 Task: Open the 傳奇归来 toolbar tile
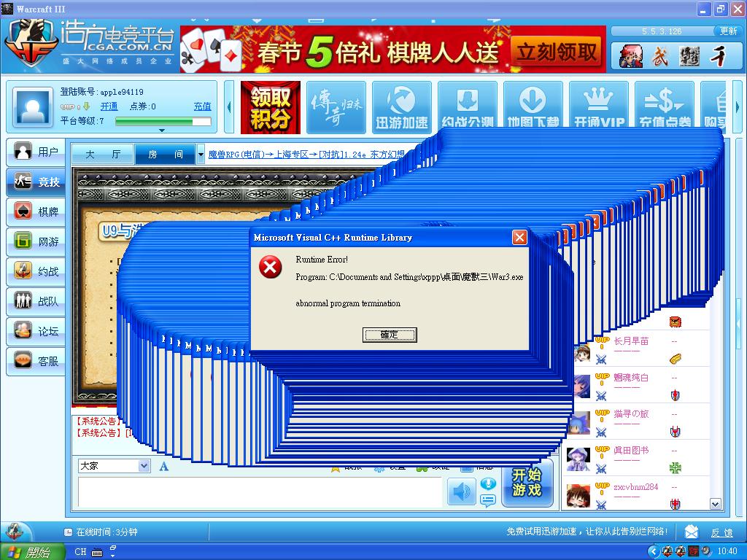point(336,107)
